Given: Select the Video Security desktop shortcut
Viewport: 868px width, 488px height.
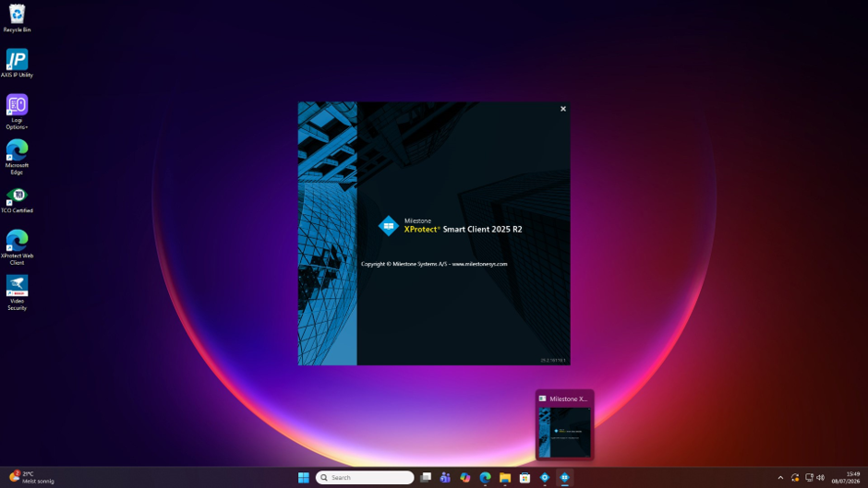Looking at the screenshot, I should point(17,292).
